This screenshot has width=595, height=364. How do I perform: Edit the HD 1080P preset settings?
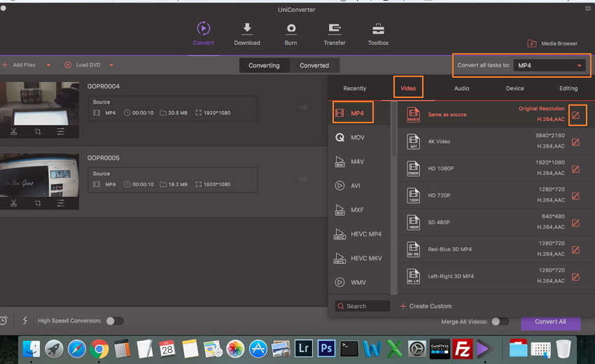(575, 169)
